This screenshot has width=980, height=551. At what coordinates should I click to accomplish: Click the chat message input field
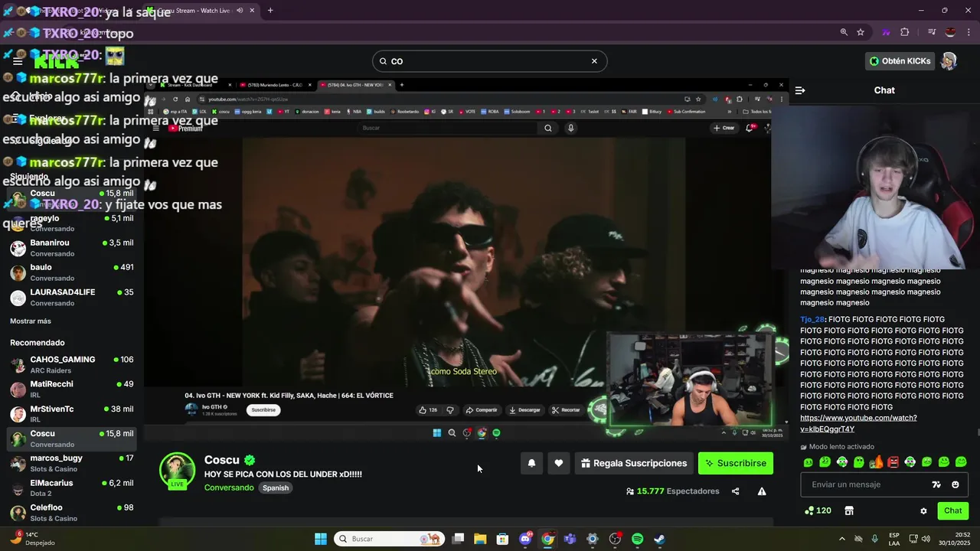pyautogui.click(x=884, y=484)
